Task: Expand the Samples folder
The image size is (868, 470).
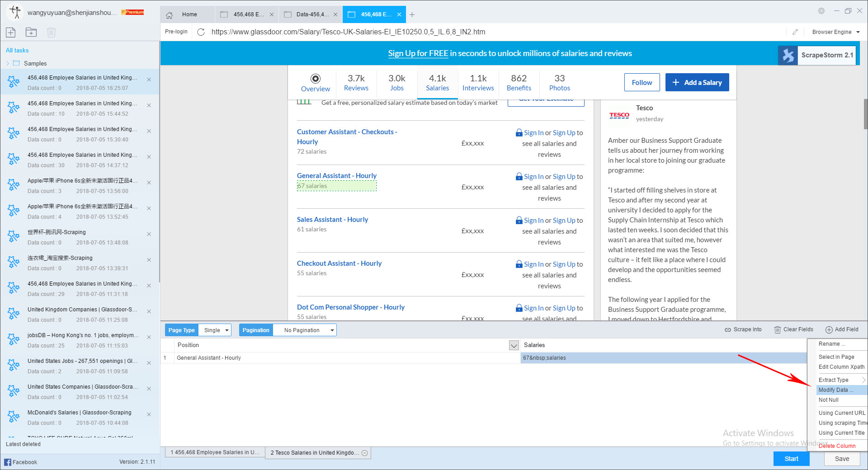Action: pos(8,63)
